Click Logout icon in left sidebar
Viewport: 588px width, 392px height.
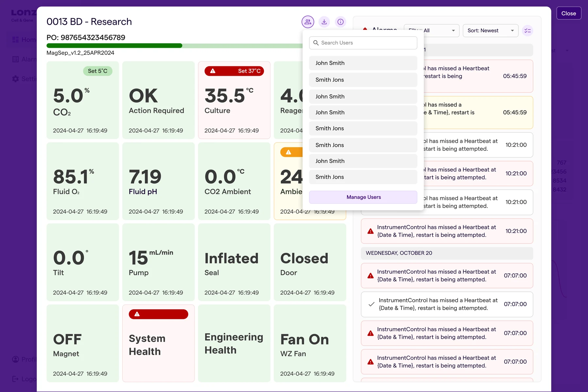pyautogui.click(x=15, y=379)
